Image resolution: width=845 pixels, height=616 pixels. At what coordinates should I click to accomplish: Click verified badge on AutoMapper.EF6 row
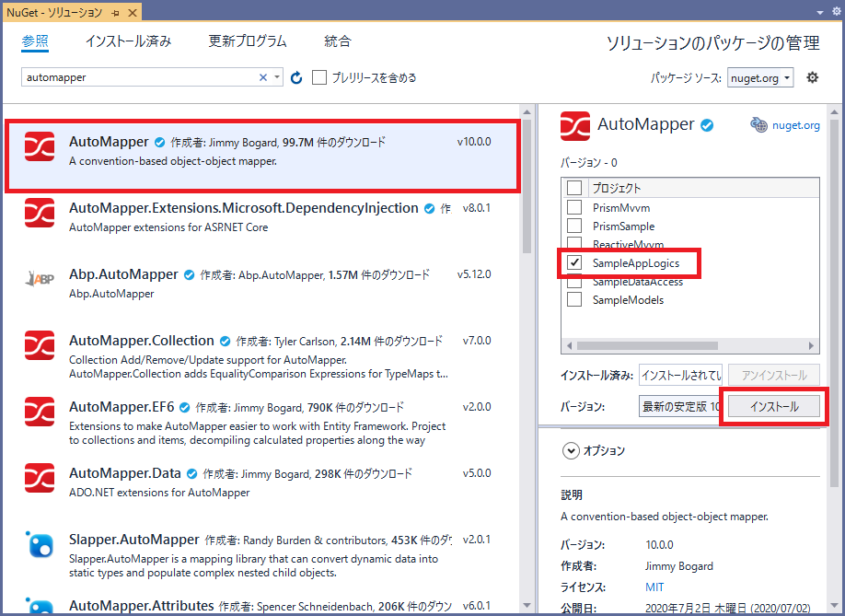pos(184,407)
